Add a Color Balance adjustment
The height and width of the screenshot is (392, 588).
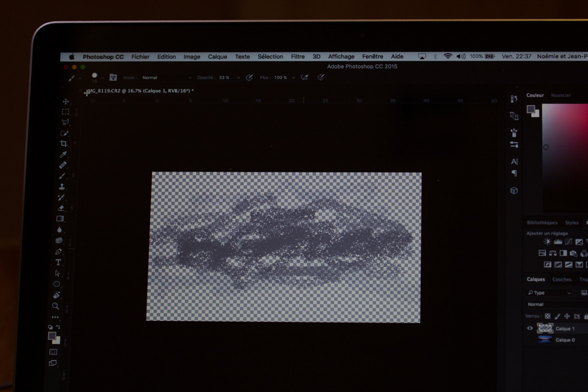pos(553,253)
